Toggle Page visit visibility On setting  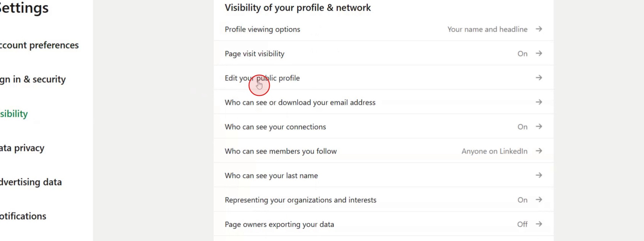pyautogui.click(x=522, y=53)
